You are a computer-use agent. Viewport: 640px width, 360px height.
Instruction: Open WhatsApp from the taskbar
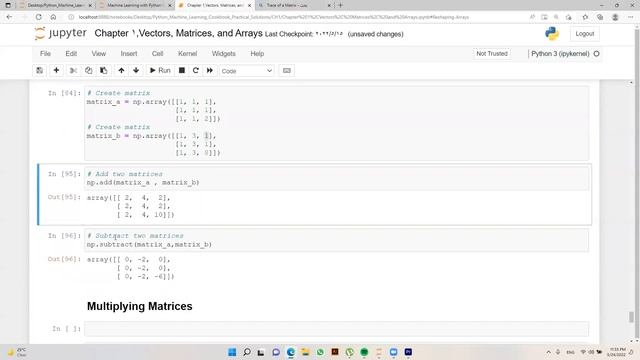pyautogui.click(x=320, y=352)
